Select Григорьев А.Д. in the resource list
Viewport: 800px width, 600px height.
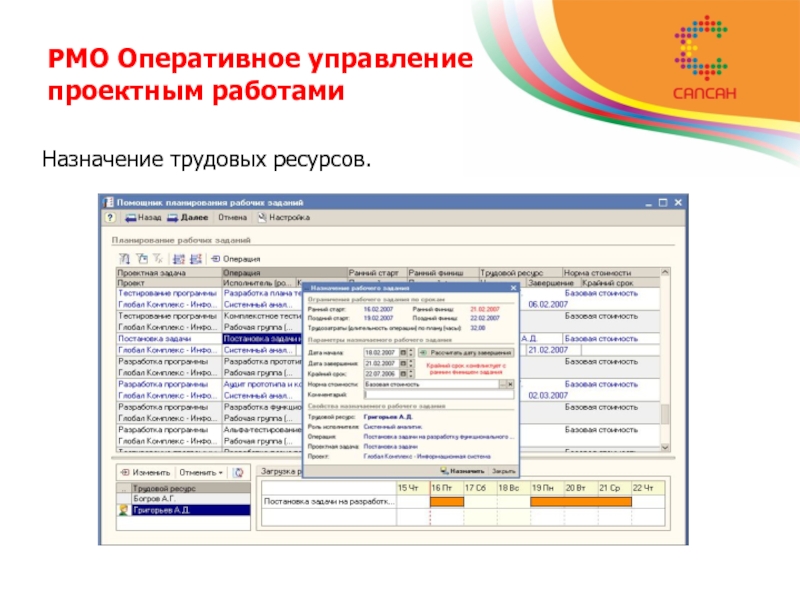pyautogui.click(x=191, y=510)
